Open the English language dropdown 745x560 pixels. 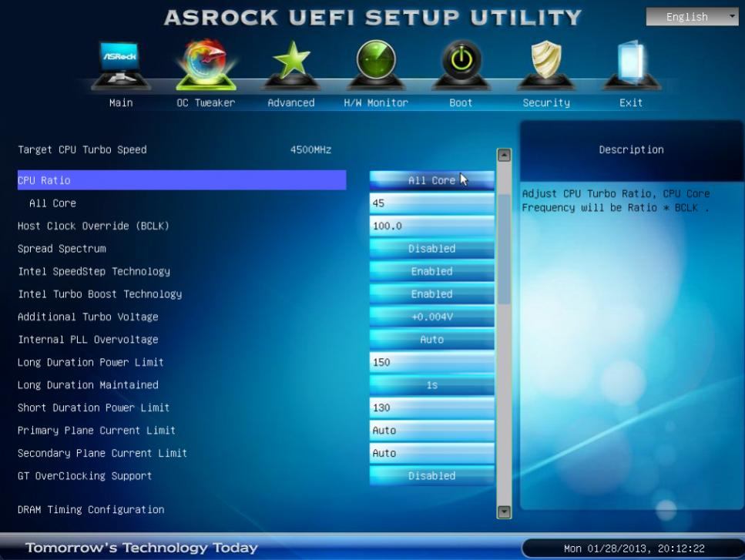(x=693, y=17)
